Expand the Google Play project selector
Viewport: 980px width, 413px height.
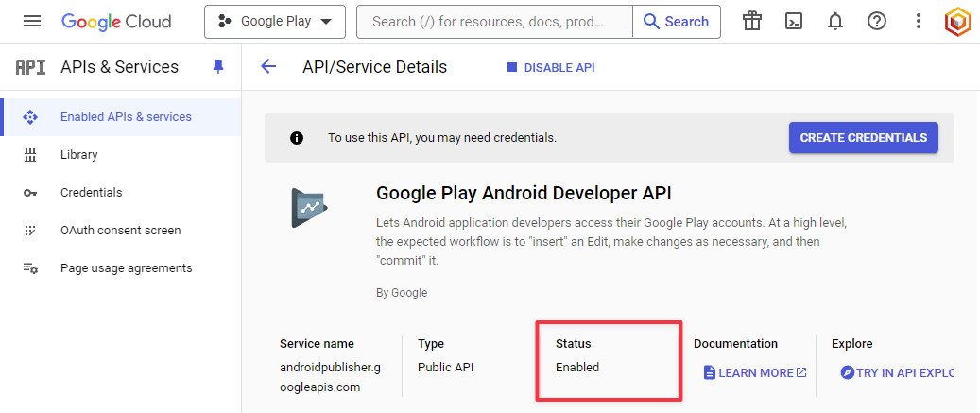tap(274, 22)
